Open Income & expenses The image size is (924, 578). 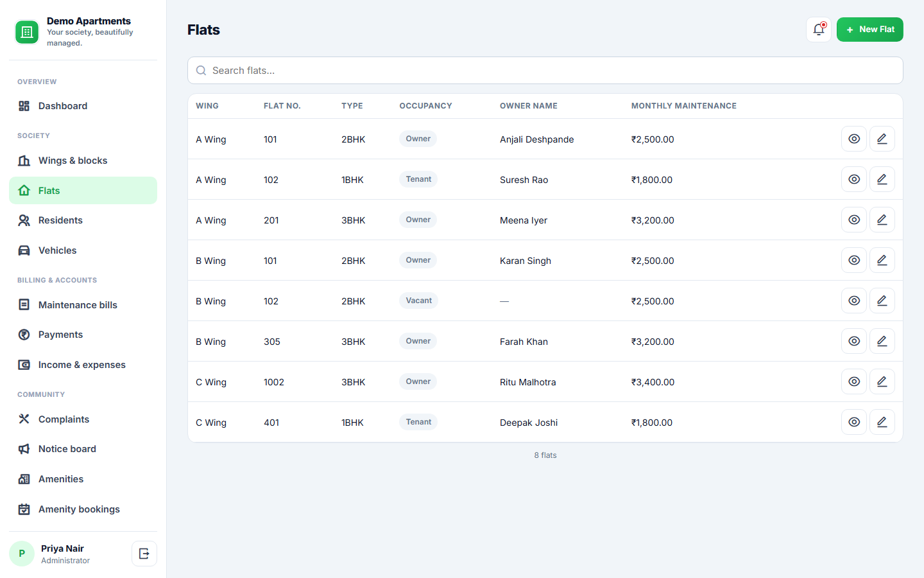83,365
